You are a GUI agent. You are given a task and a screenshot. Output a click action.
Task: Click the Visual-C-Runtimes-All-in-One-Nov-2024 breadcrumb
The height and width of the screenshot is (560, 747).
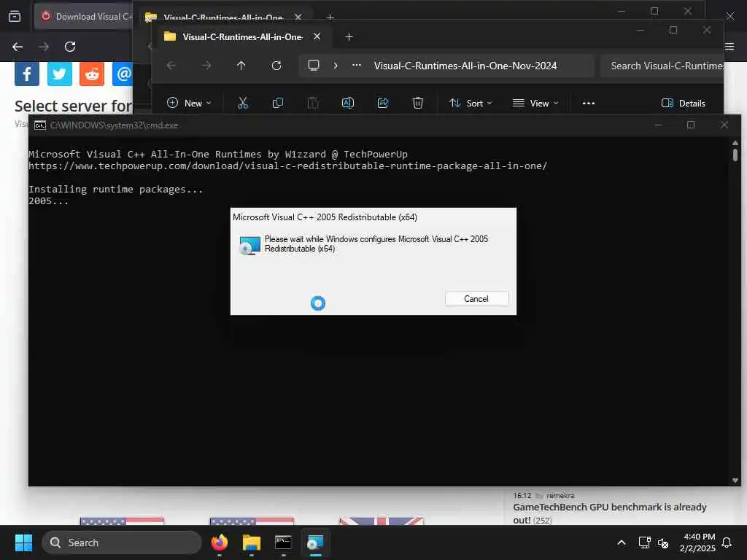tap(465, 66)
